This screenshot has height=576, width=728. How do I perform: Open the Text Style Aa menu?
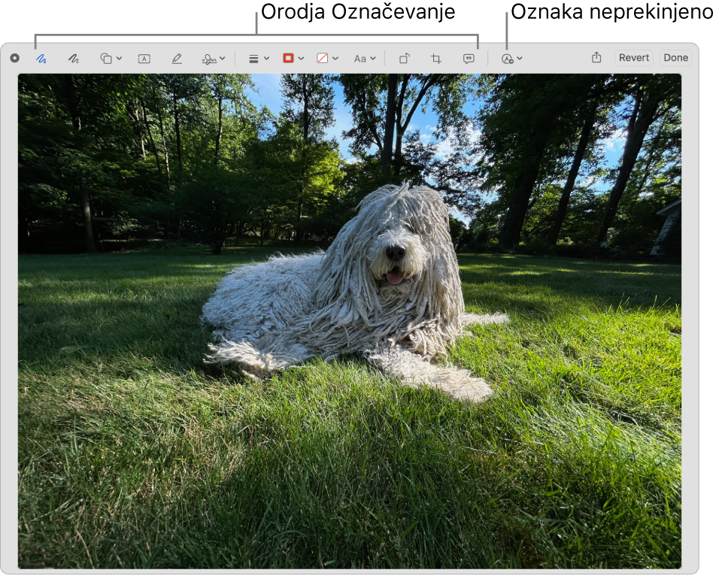click(359, 59)
